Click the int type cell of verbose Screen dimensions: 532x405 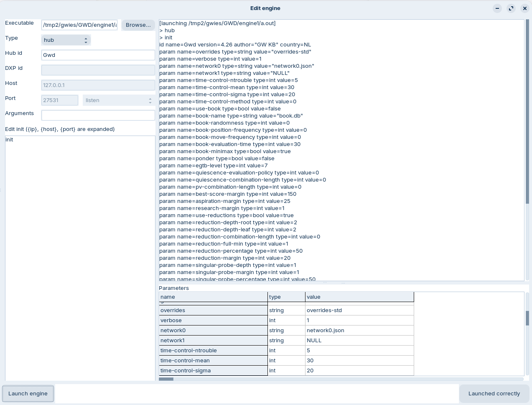click(x=286, y=320)
